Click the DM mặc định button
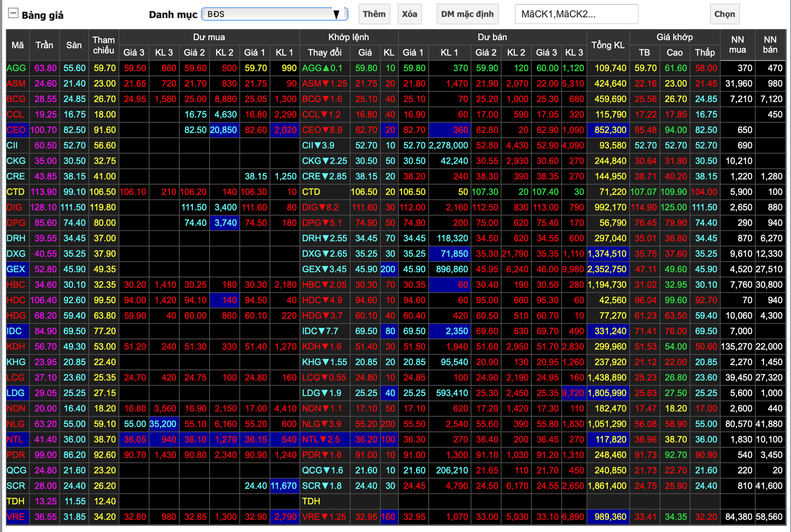 pyautogui.click(x=467, y=14)
